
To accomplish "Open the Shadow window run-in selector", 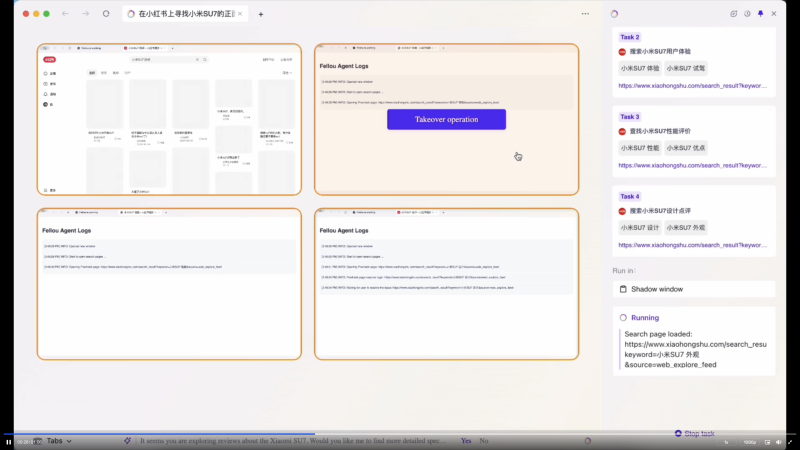I will [694, 289].
